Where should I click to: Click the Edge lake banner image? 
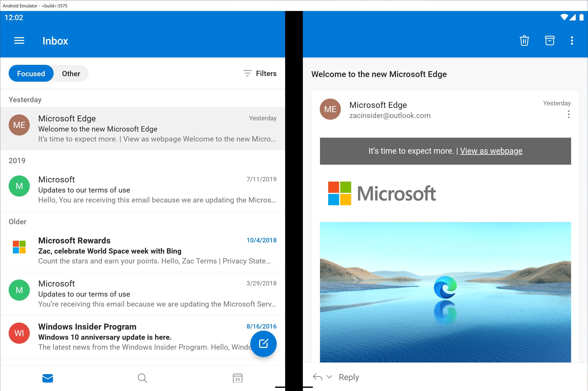click(445, 292)
